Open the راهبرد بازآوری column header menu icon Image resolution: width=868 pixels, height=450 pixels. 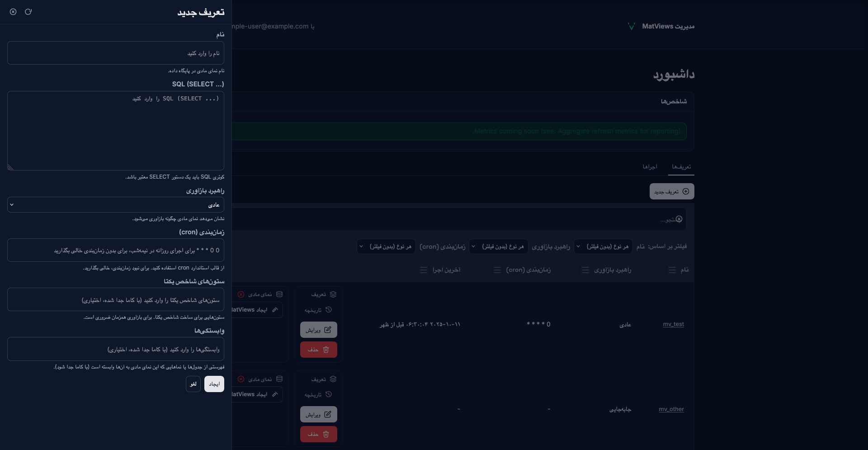(x=585, y=270)
